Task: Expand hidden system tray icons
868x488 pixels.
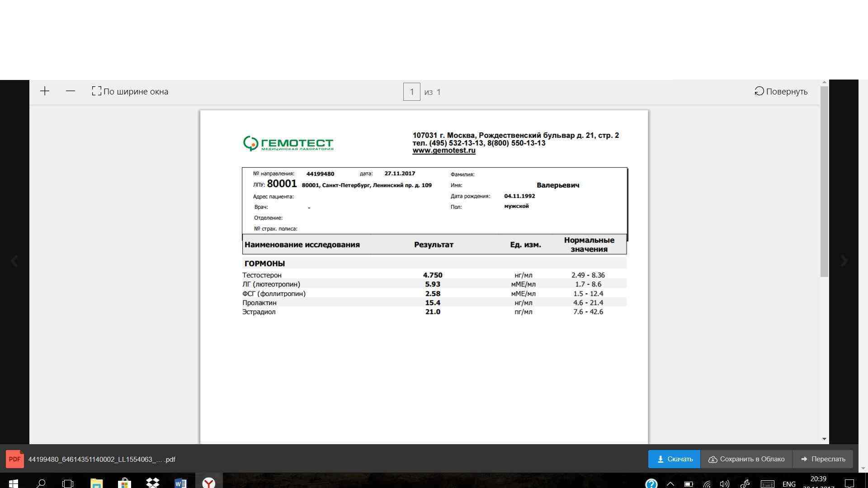Action: (x=670, y=484)
